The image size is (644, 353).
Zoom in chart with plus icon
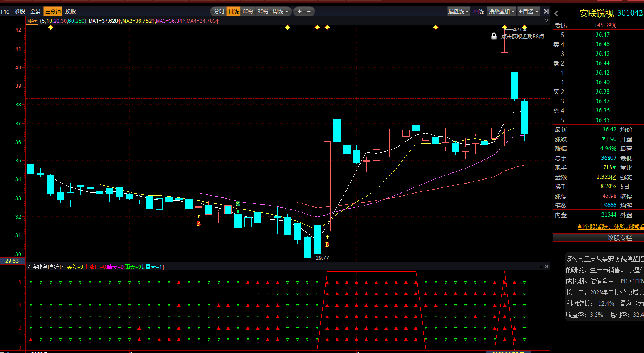(x=299, y=12)
